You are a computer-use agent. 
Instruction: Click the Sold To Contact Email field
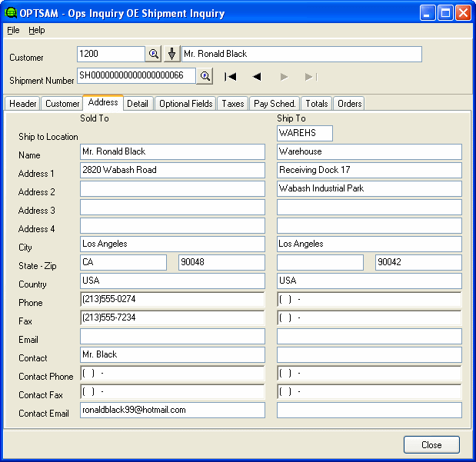[172, 410]
